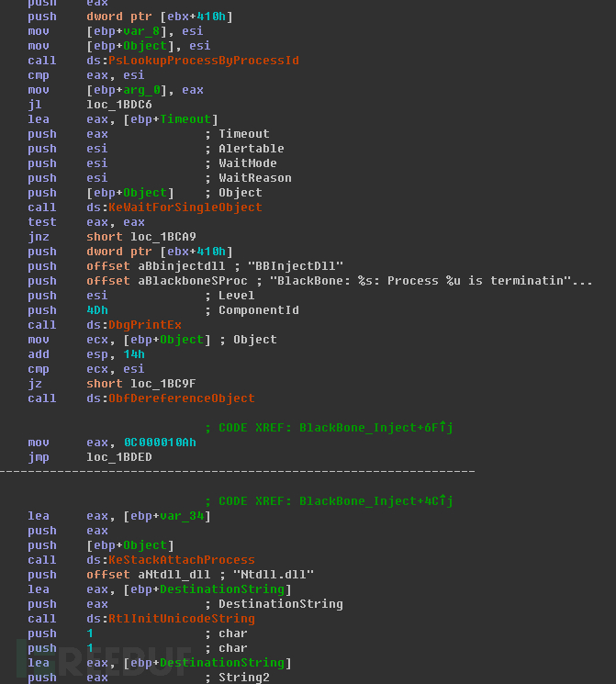Follow the loc_1BC9F jump label
The width and height of the screenshot is (616, 684).
163,384
